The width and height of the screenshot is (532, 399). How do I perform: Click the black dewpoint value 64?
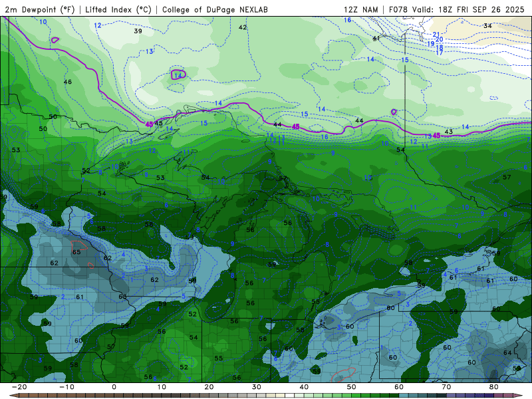tap(507, 353)
